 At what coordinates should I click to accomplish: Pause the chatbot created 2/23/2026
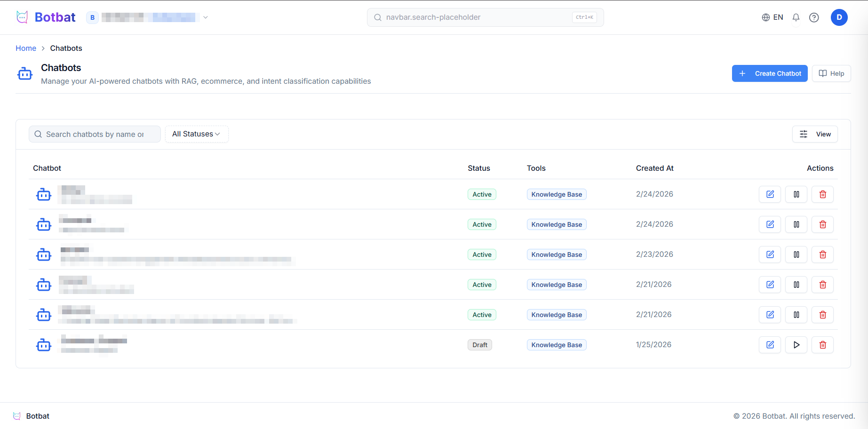(796, 254)
